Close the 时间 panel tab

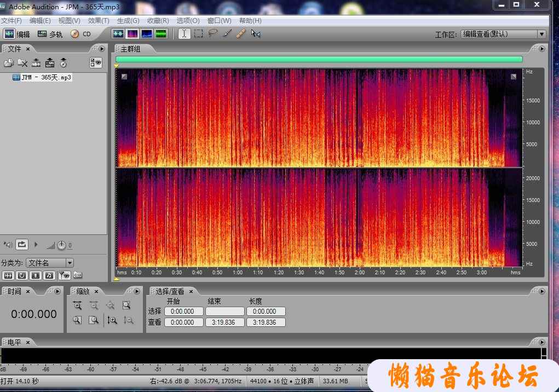pyautogui.click(x=28, y=291)
